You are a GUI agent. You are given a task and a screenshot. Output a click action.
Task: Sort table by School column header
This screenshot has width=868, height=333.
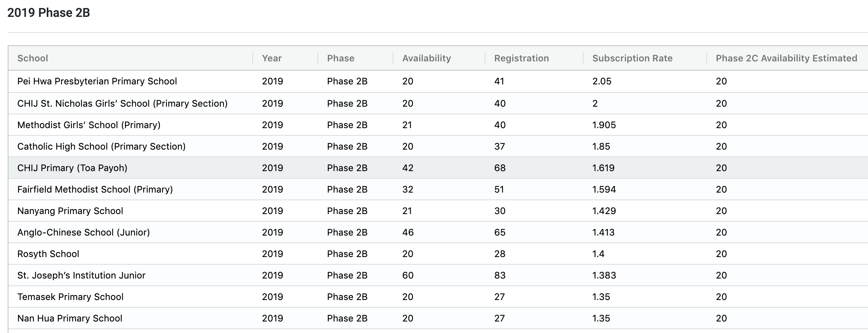pos(33,58)
